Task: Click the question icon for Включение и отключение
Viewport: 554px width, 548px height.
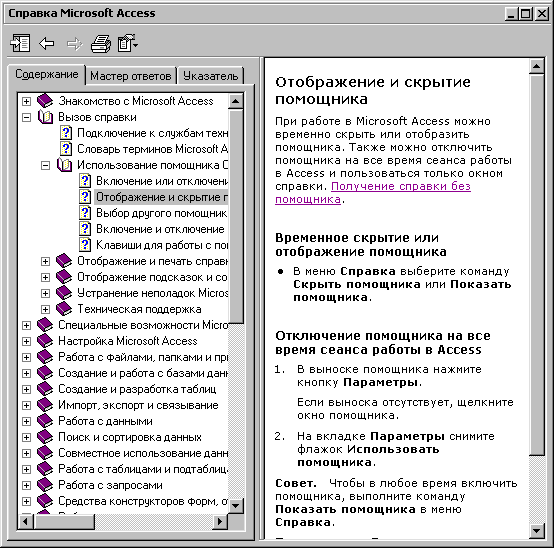Action: [85, 229]
